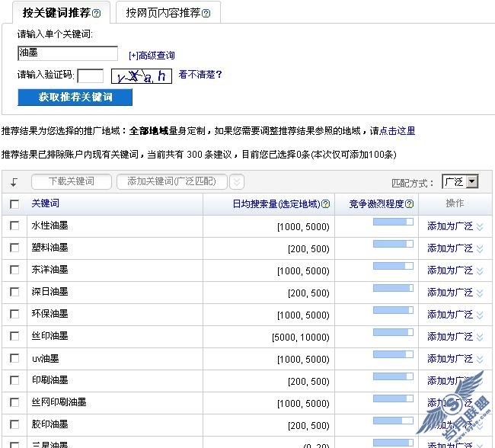Click the captcha image to refresh it

point(141,75)
